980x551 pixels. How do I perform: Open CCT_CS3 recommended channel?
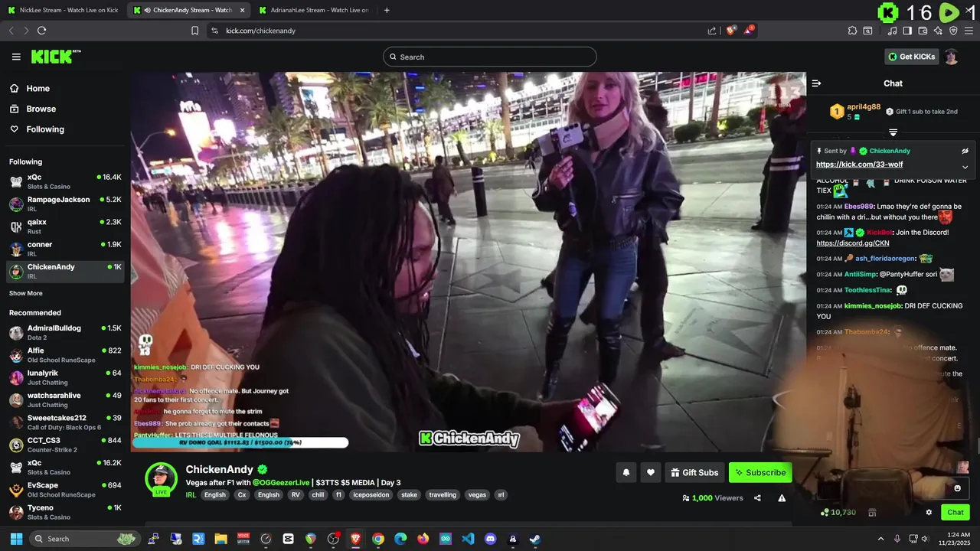65,445
